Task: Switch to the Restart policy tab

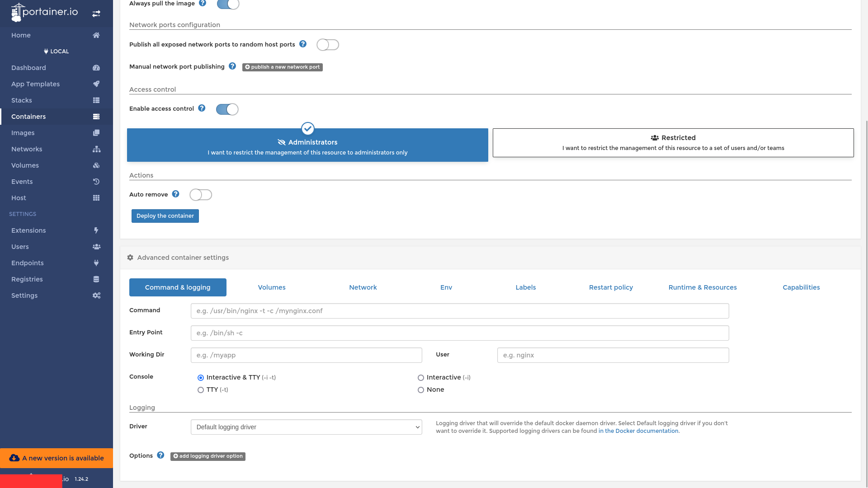Action: [x=611, y=287]
